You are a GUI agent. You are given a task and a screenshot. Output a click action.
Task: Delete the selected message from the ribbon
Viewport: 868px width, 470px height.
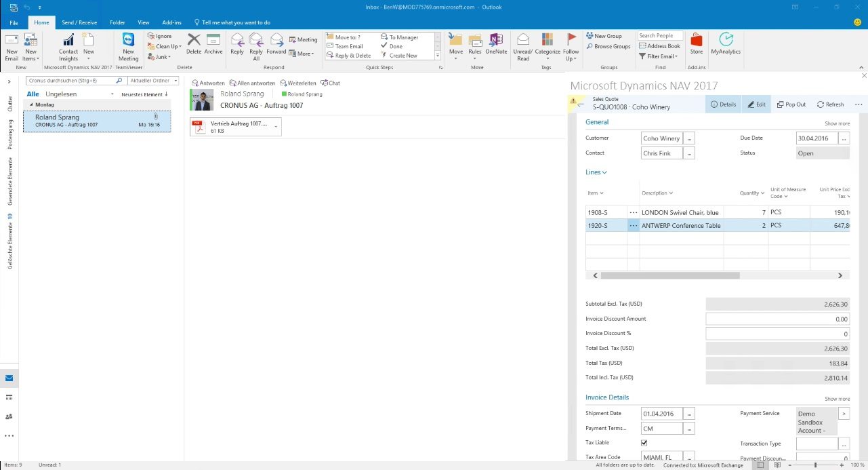[194, 45]
